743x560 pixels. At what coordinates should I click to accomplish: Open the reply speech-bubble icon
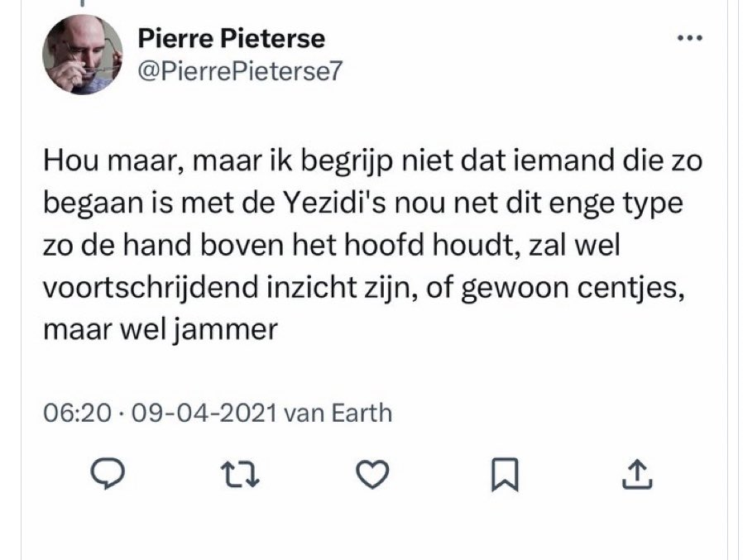tap(108, 473)
